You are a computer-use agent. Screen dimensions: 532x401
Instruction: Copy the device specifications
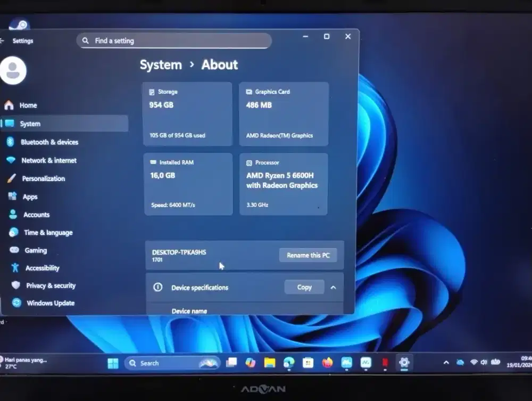tap(304, 288)
